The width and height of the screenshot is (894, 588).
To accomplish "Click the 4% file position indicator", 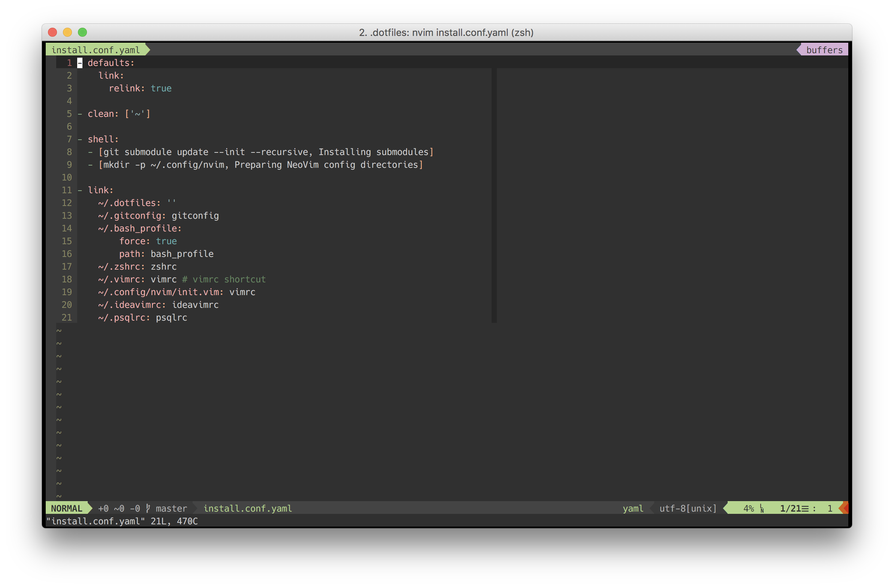I will [748, 508].
